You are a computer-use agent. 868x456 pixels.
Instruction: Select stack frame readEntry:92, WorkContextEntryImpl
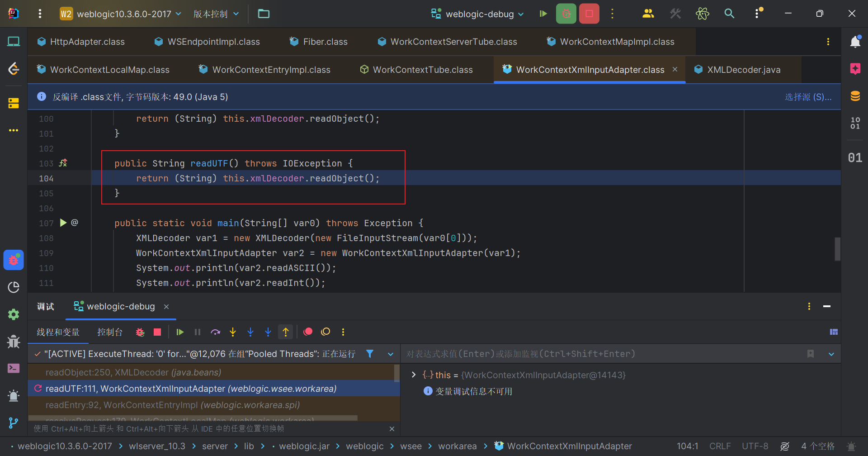coord(213,405)
